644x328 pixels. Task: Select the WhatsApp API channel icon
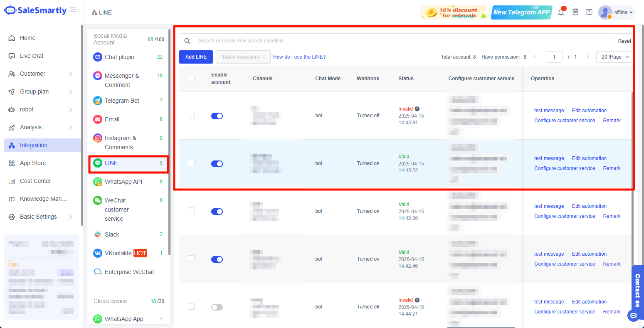[98, 182]
